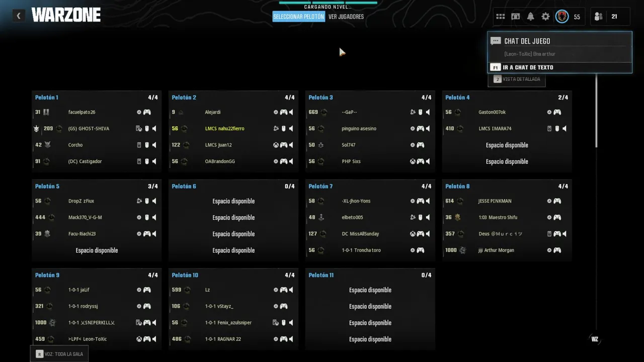Click controller icon for facuelpato26
The width and height of the screenshot is (644, 362).
point(147,112)
